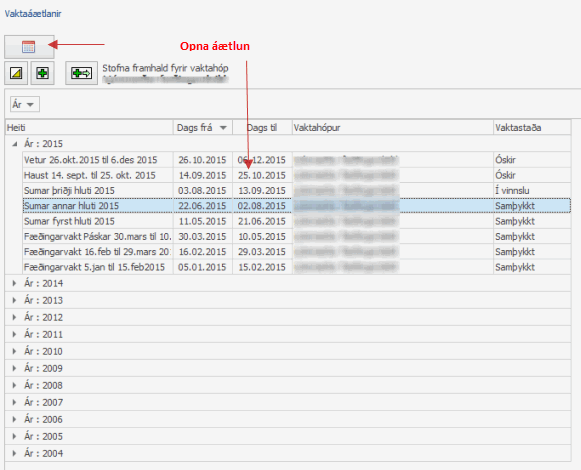Viewport: 581px width, 470px height.
Task: Click the edit pencil icon button
Action: (x=16, y=73)
